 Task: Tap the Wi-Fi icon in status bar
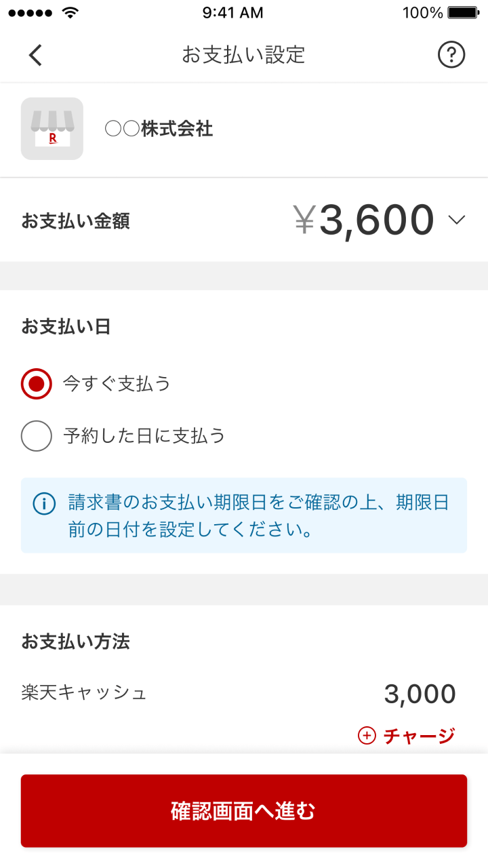click(69, 13)
